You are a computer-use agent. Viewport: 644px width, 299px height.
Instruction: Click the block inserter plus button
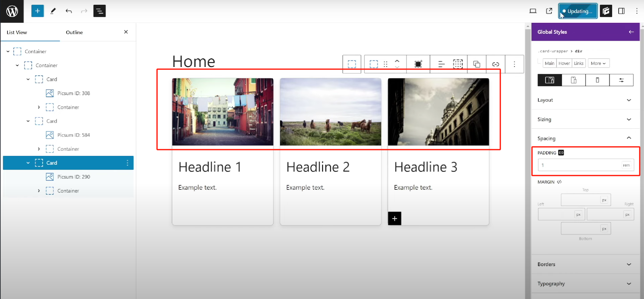point(37,11)
